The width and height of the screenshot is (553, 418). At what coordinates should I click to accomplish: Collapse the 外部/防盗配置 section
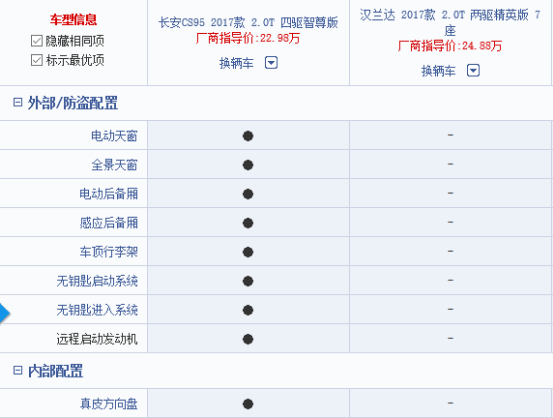point(17,103)
